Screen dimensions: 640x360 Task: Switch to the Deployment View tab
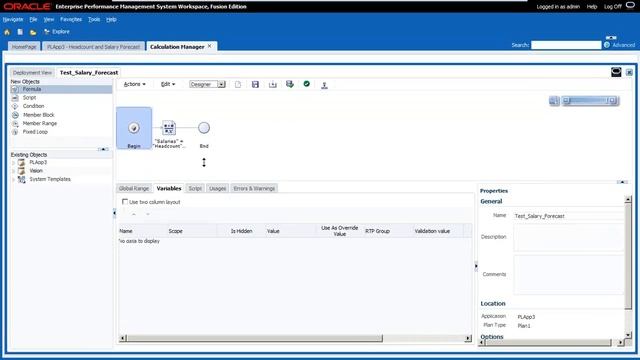32,73
